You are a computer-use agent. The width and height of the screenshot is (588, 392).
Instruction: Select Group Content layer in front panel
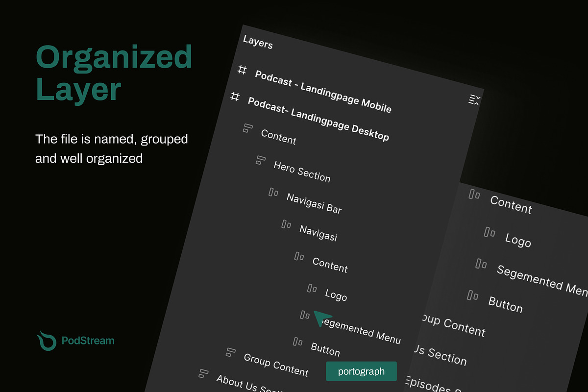pyautogui.click(x=276, y=365)
